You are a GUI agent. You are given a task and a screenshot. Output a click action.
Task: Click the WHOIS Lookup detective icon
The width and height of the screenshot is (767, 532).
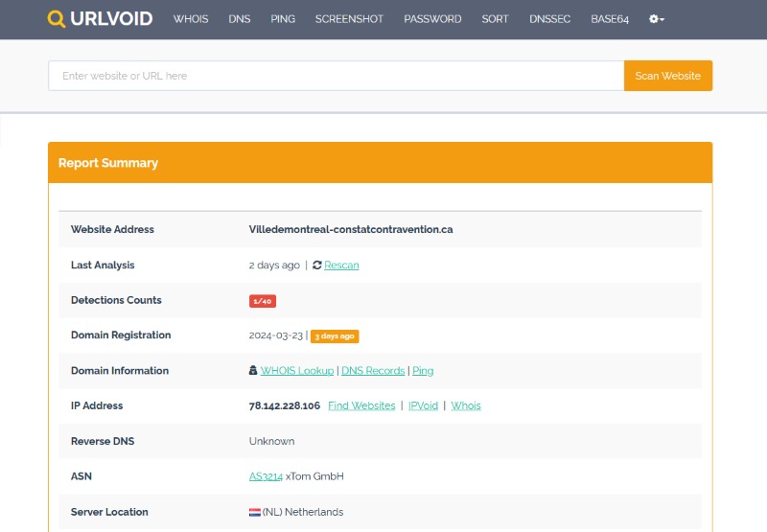coord(253,370)
